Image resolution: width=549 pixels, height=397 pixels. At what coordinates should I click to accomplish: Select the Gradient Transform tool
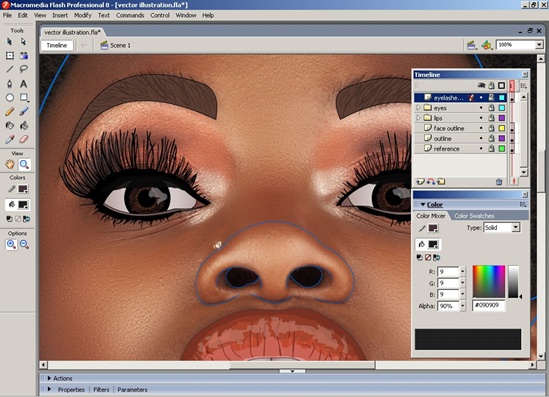(x=23, y=56)
